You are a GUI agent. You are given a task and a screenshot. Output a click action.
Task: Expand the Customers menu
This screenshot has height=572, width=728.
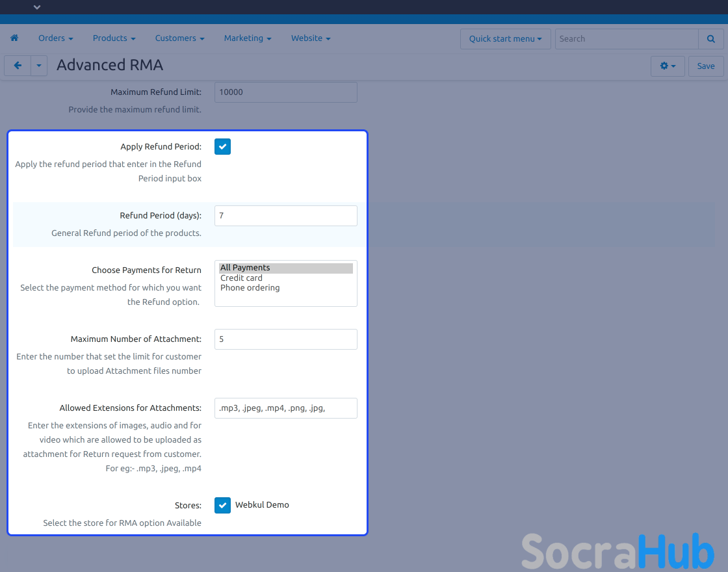coord(179,38)
